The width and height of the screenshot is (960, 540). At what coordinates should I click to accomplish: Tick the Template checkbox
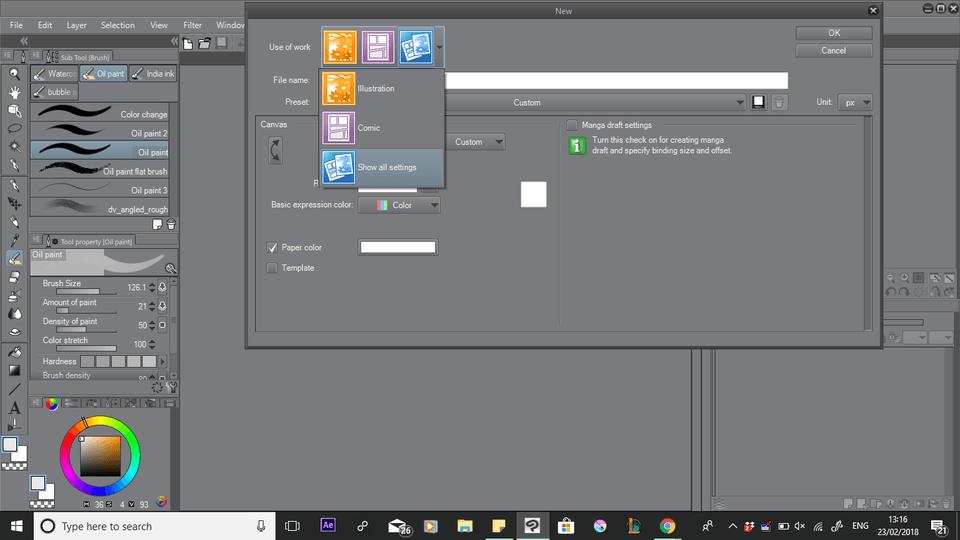point(272,268)
